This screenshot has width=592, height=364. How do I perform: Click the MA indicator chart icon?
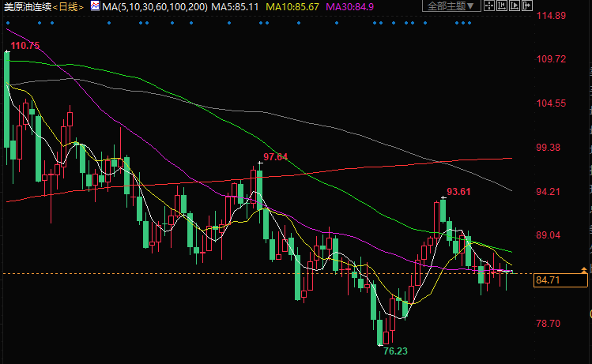(95, 6)
